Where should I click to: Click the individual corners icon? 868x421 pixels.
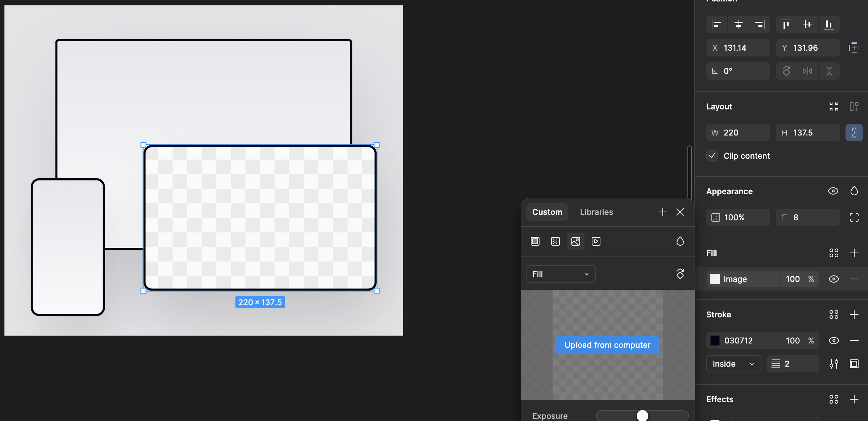click(854, 217)
